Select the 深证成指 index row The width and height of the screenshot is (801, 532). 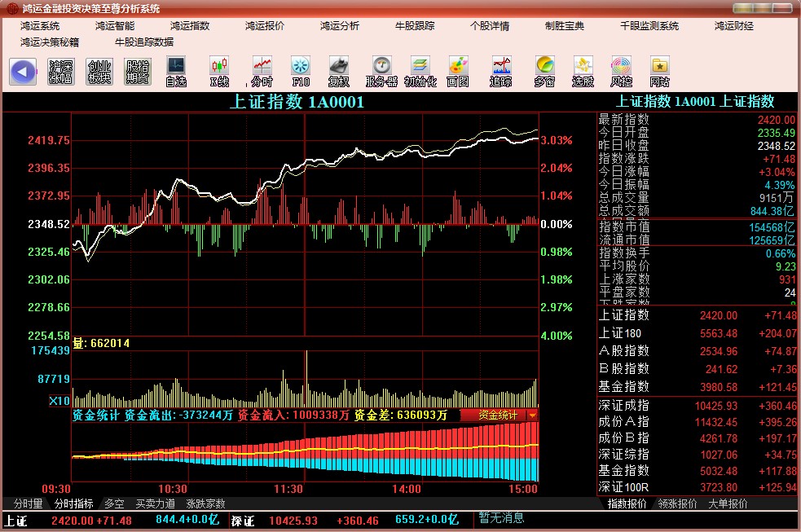click(698, 406)
